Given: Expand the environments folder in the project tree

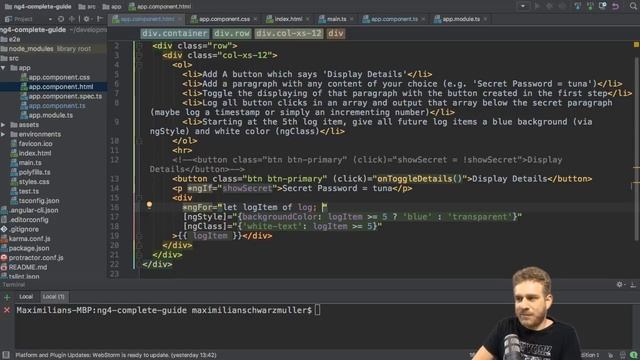Looking at the screenshot, I should [x=3, y=134].
